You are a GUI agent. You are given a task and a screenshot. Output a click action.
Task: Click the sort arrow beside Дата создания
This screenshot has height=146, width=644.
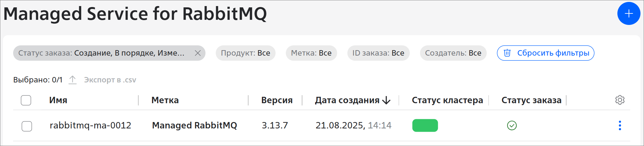[387, 100]
